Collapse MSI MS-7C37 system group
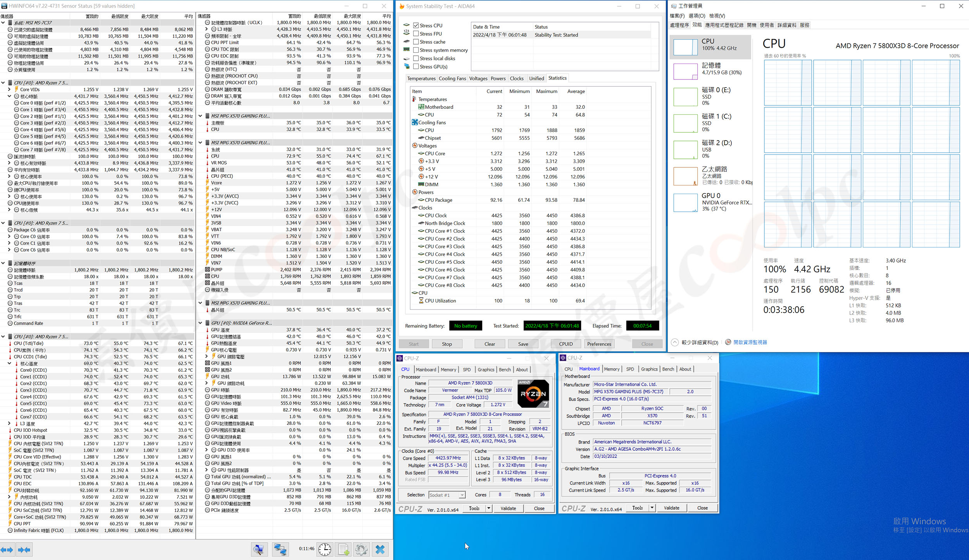Viewport: 969px width, 560px height. point(3,23)
